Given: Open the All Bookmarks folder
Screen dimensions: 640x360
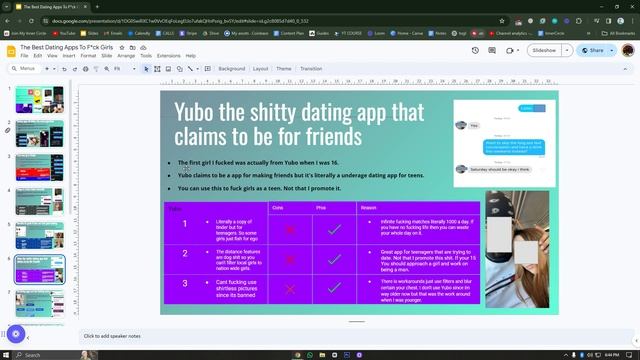Looking at the screenshot, I should click(618, 33).
